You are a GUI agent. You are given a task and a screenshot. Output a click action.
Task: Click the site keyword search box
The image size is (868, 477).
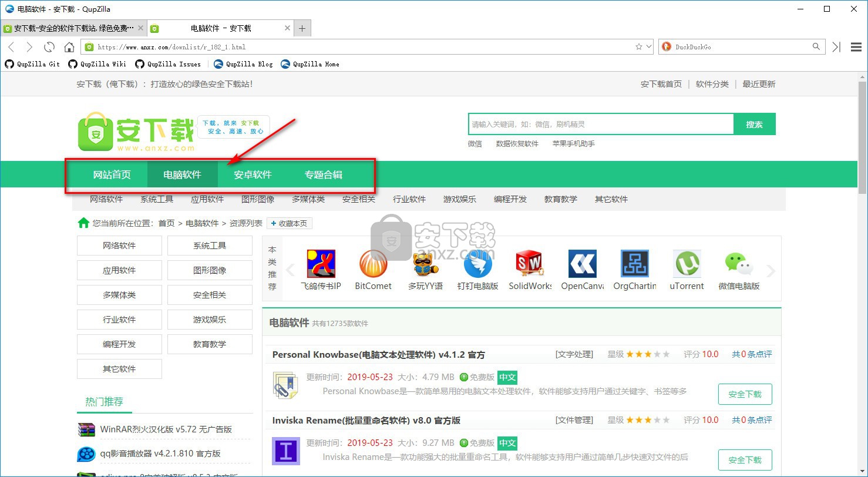click(x=601, y=125)
